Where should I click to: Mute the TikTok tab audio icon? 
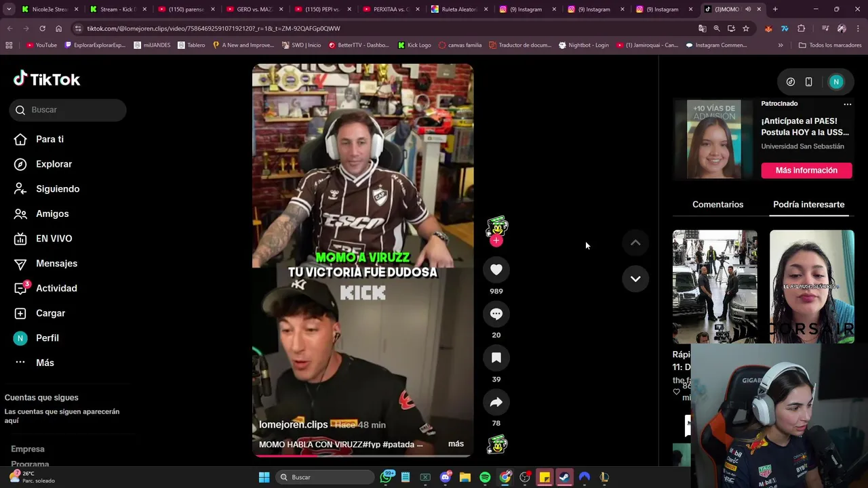pyautogui.click(x=747, y=9)
